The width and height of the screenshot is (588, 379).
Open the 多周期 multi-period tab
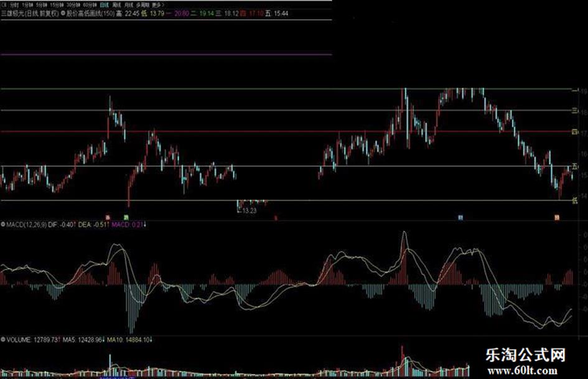pyautogui.click(x=142, y=5)
